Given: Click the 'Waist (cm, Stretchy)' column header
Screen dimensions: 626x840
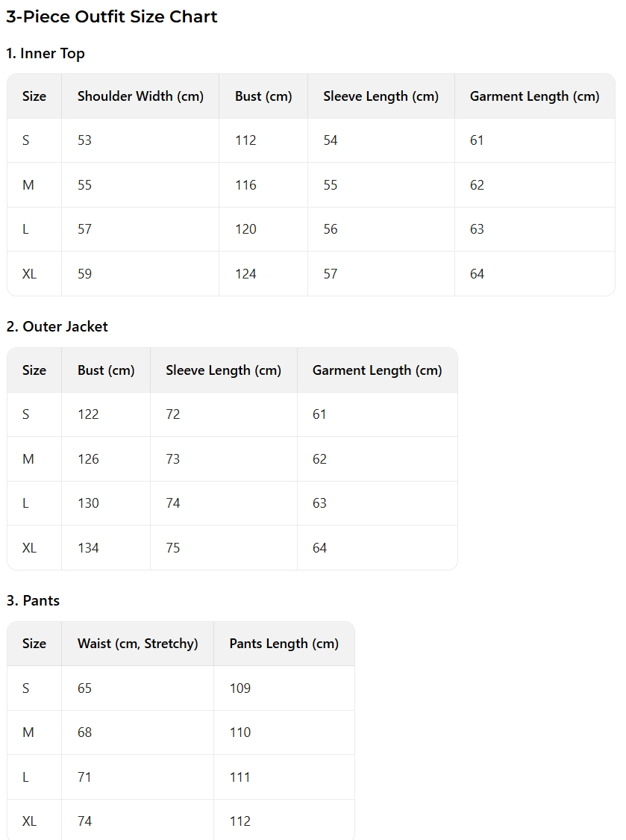Looking at the screenshot, I should pyautogui.click(x=137, y=644).
